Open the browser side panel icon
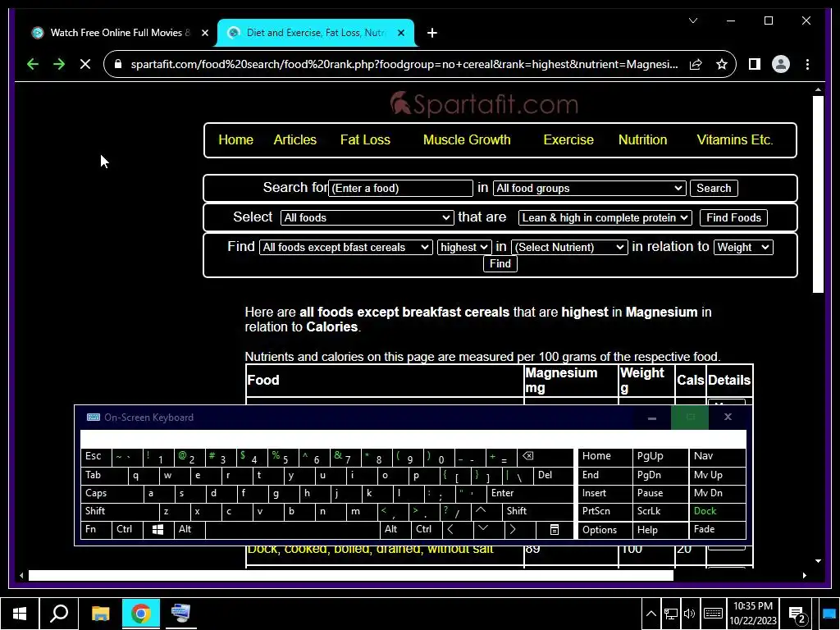Screen dimensions: 840x630 [755, 64]
